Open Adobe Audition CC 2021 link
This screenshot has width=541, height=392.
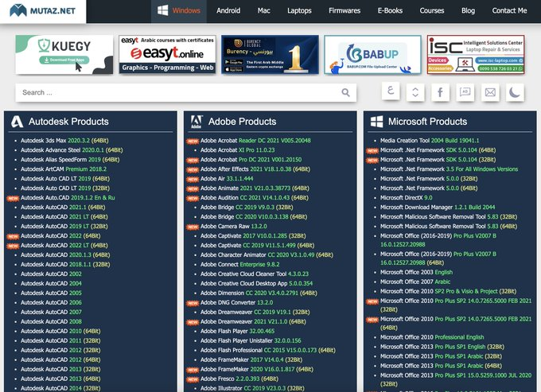(x=255, y=198)
